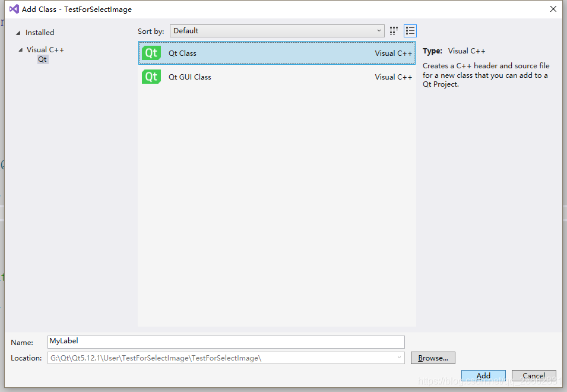Click the Visual Studio logo in title bar
Image resolution: width=567 pixels, height=392 pixels.
click(x=14, y=9)
